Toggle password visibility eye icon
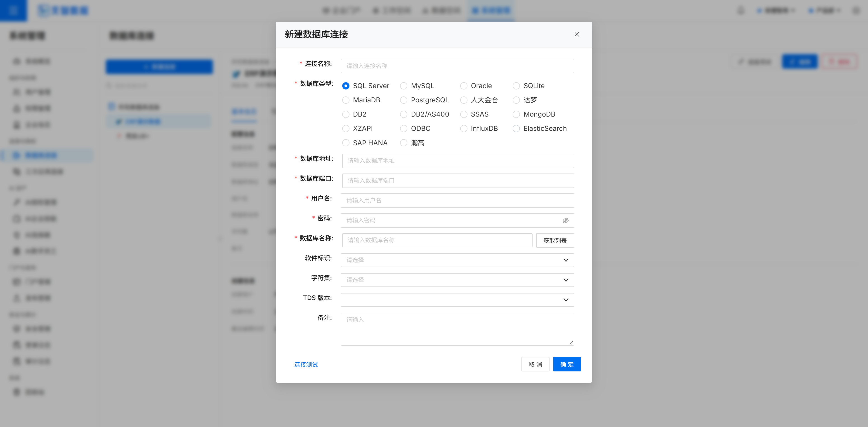This screenshot has height=427, width=868. 565,220
